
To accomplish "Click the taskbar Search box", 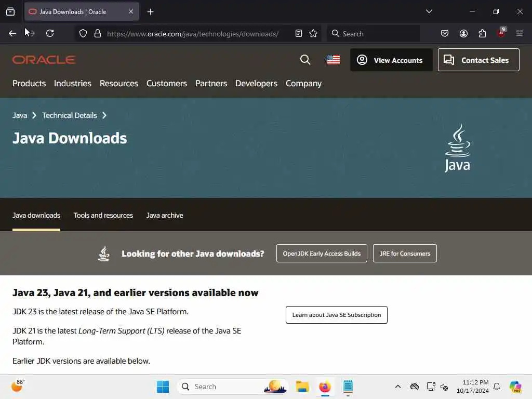I will tap(233, 387).
